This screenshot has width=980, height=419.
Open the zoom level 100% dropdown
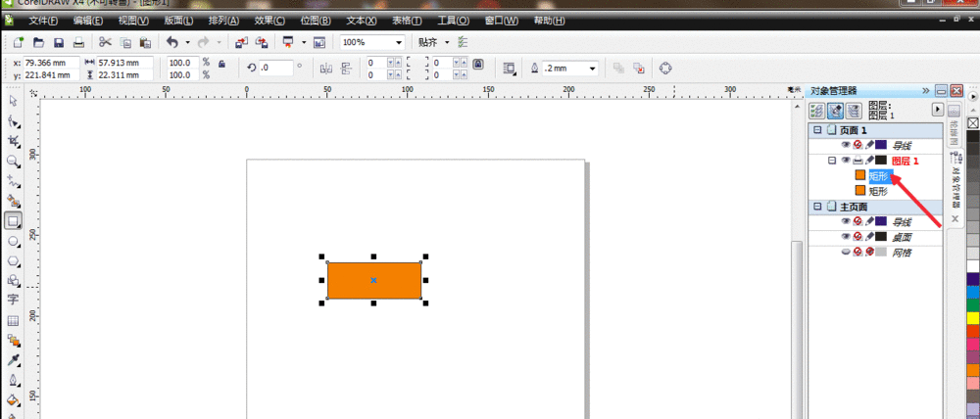pos(399,43)
